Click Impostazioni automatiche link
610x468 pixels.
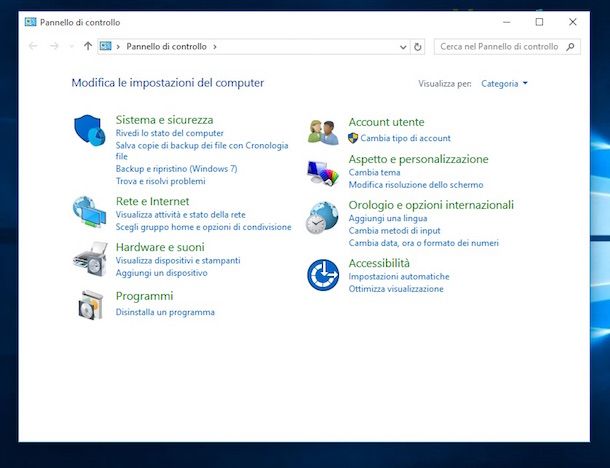click(x=399, y=277)
